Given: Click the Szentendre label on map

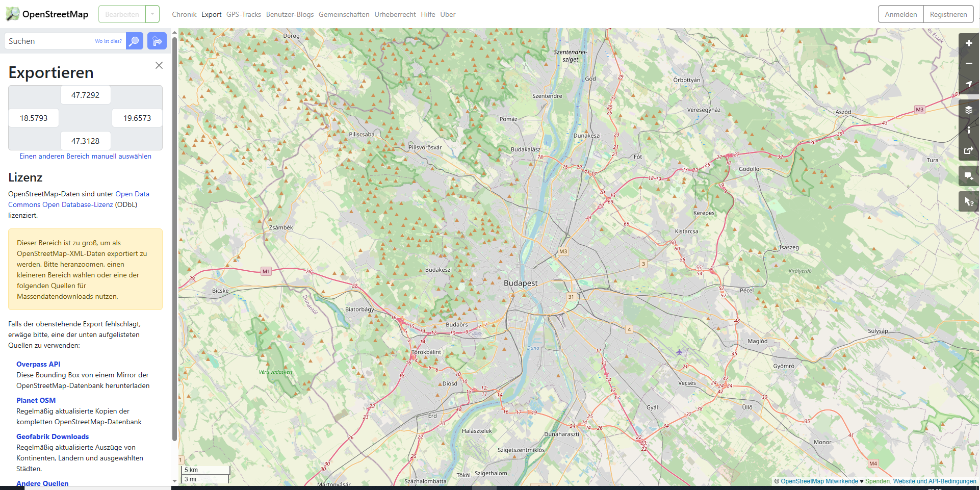Looking at the screenshot, I should (x=547, y=96).
